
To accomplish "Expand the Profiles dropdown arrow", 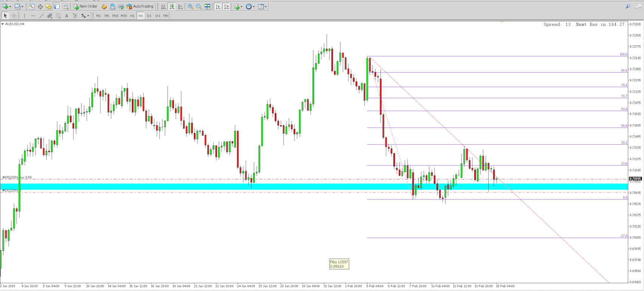I will click(22, 6).
